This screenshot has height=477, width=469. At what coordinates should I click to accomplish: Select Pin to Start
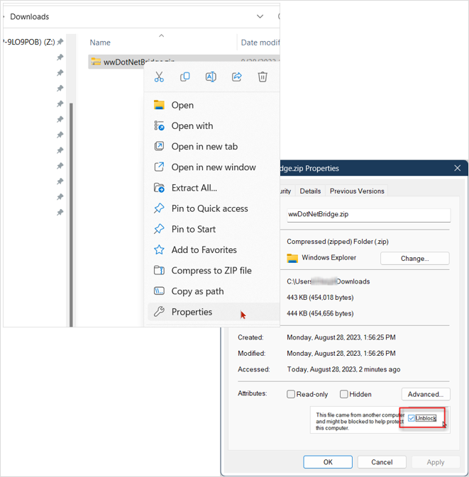tap(213, 229)
